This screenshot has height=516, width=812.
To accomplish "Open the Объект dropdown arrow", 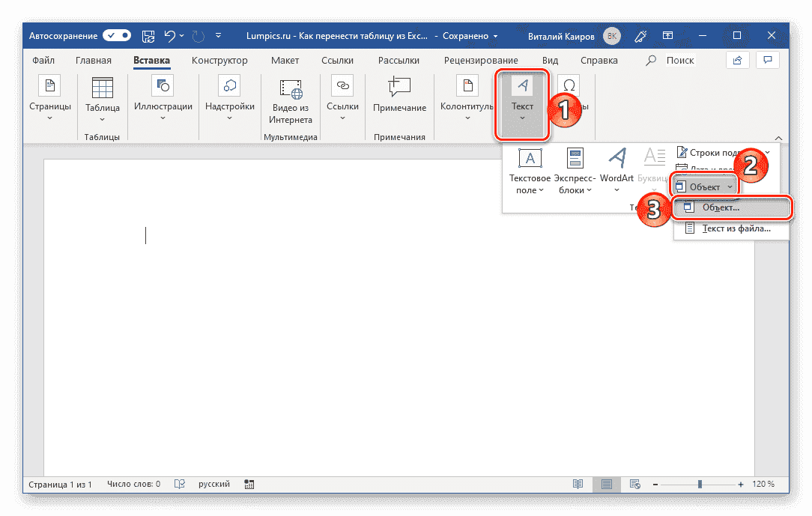I will click(x=730, y=185).
